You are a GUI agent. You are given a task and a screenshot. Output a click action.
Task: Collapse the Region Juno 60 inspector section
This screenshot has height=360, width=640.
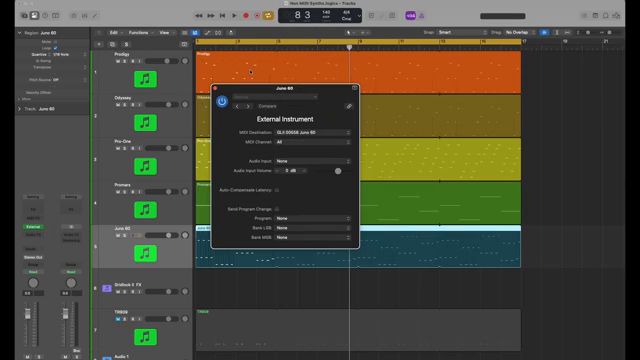tap(19, 33)
